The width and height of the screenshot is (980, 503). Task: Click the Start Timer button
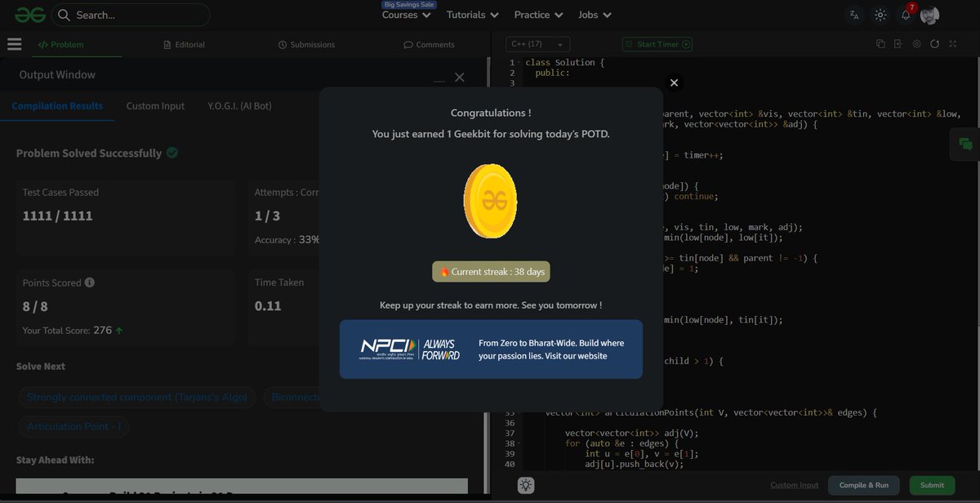[657, 44]
